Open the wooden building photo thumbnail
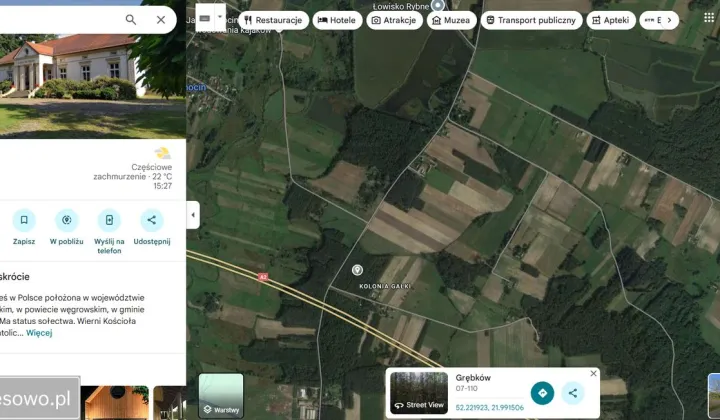This screenshot has height=420, width=720. click(115, 403)
